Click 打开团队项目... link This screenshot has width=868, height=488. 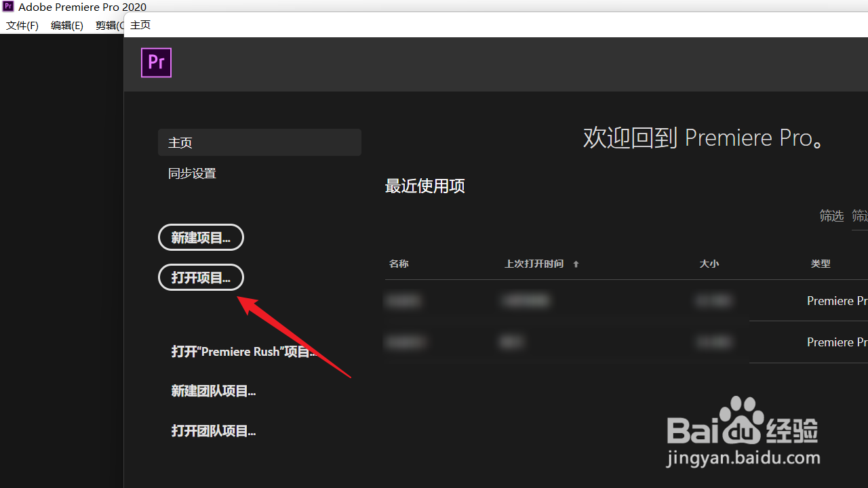[214, 431]
